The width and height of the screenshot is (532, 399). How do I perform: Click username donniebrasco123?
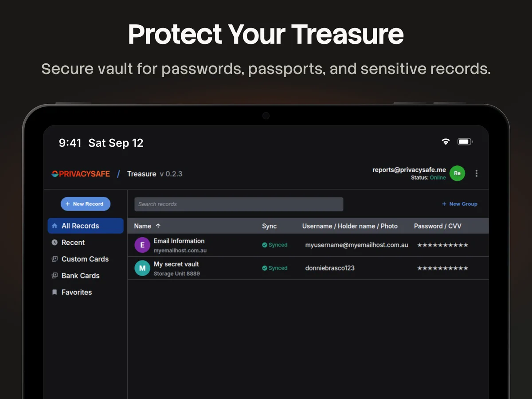pos(330,268)
